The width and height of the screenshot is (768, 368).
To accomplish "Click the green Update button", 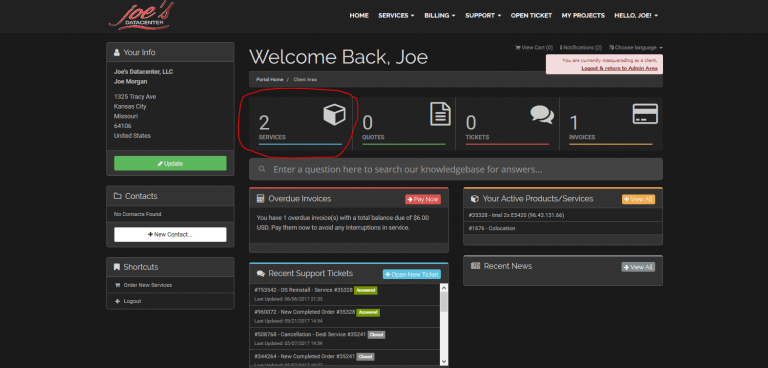I will (x=170, y=163).
